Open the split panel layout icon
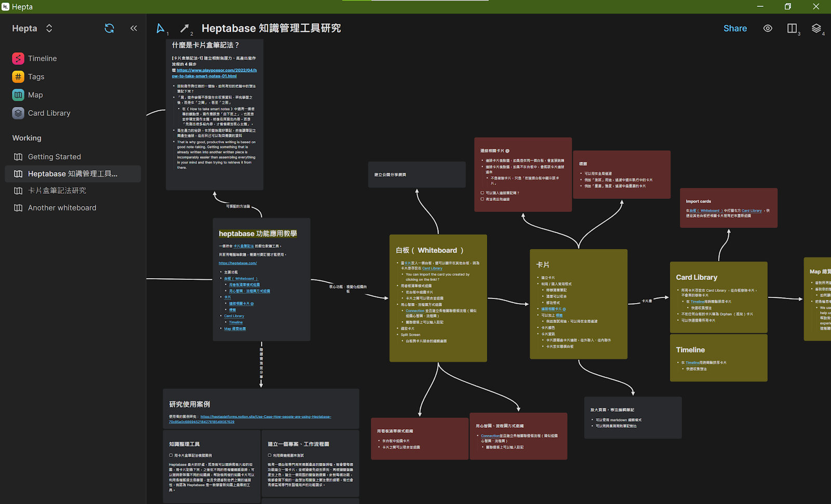 [x=792, y=29]
